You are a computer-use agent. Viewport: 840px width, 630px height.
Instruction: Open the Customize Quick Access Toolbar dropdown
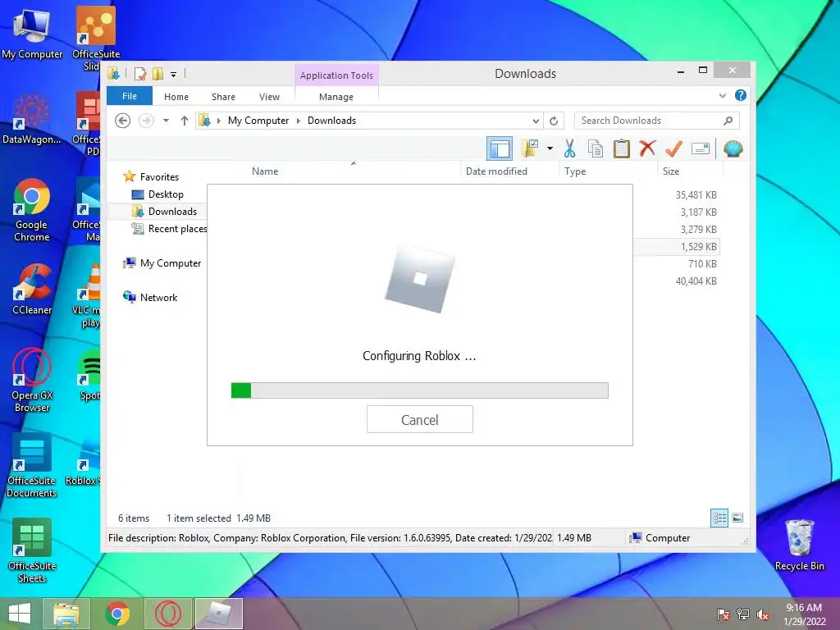pos(174,75)
